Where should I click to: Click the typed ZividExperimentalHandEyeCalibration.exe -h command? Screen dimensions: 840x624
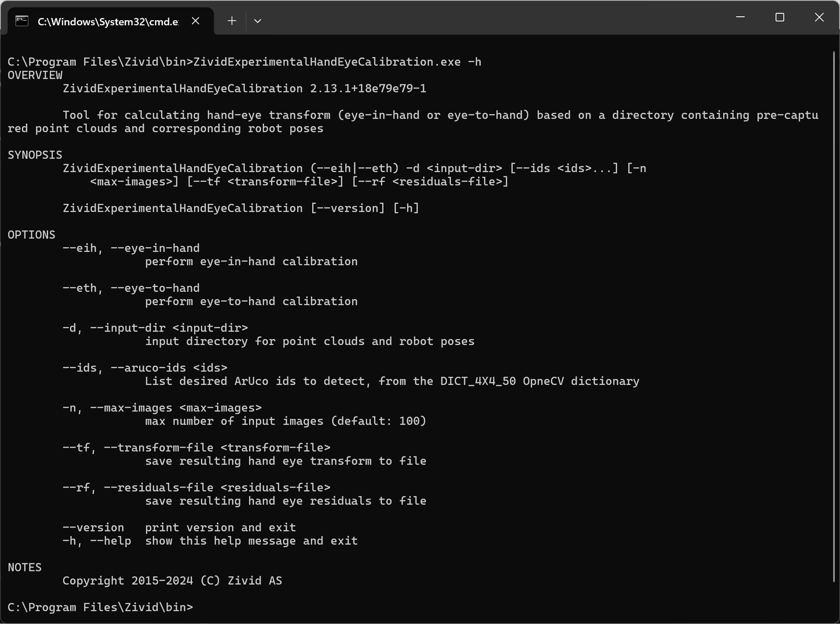tap(337, 62)
